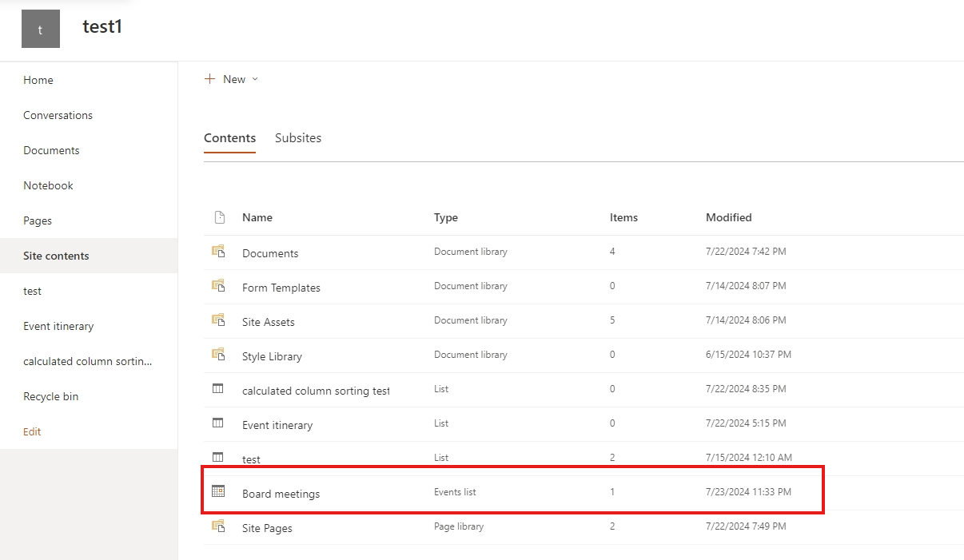Select Notebook in the sidebar
The width and height of the screenshot is (964, 560).
pos(48,185)
